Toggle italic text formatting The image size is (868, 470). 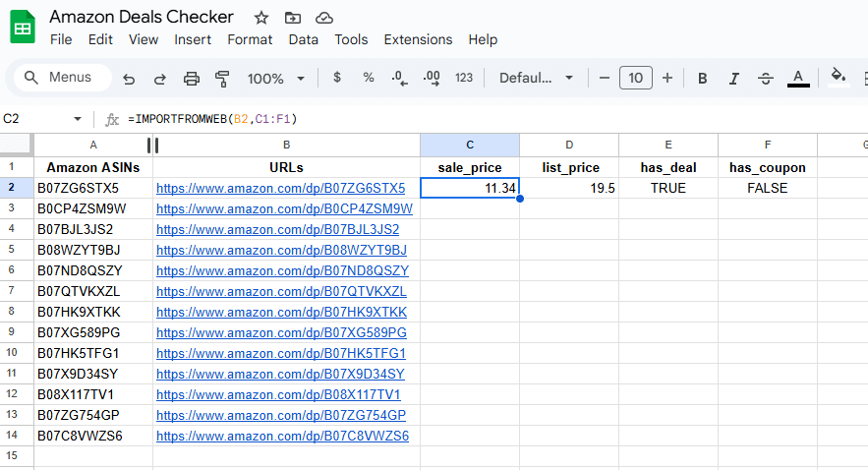(734, 79)
